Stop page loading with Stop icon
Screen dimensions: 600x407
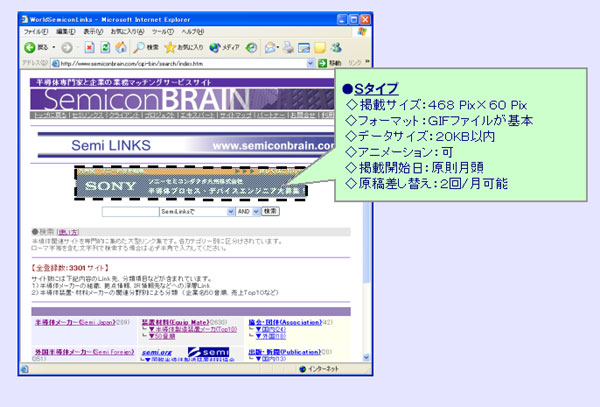pos(89,47)
